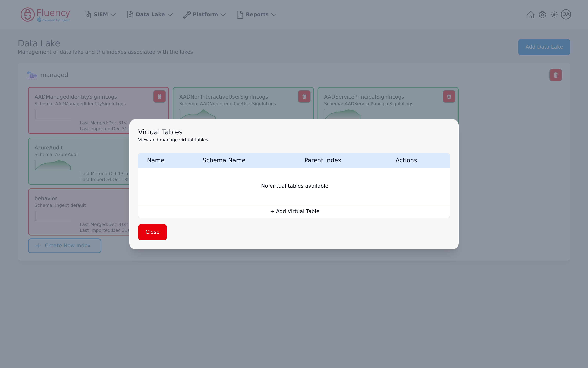Screen dimensions: 588x368
Task: Open the Reports menu
Action: (x=257, y=15)
